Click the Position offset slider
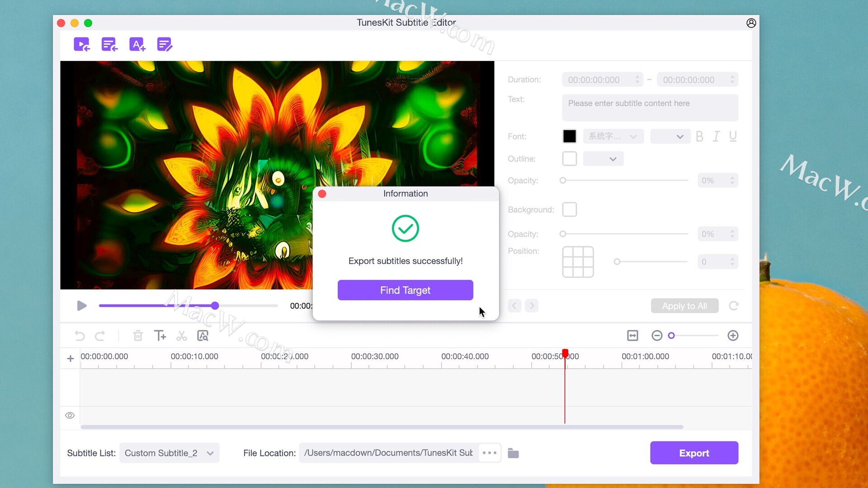The image size is (868, 488). 651,262
